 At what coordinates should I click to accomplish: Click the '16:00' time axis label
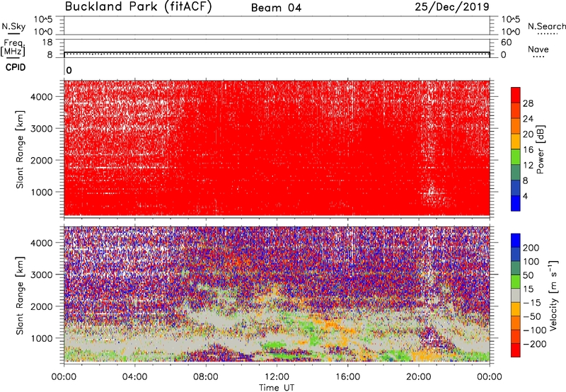coord(347,377)
